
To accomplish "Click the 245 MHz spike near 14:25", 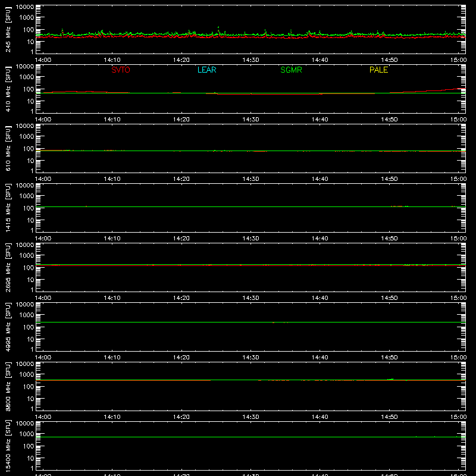I will [x=218, y=30].
